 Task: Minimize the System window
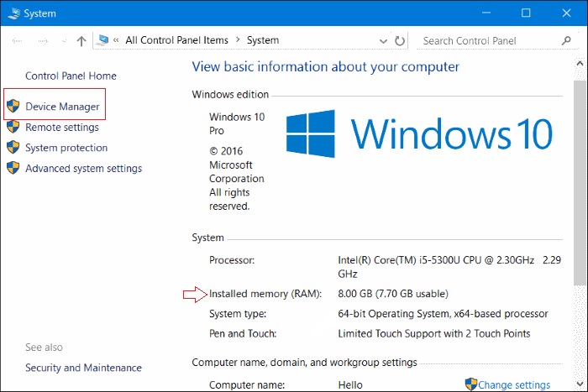point(486,13)
